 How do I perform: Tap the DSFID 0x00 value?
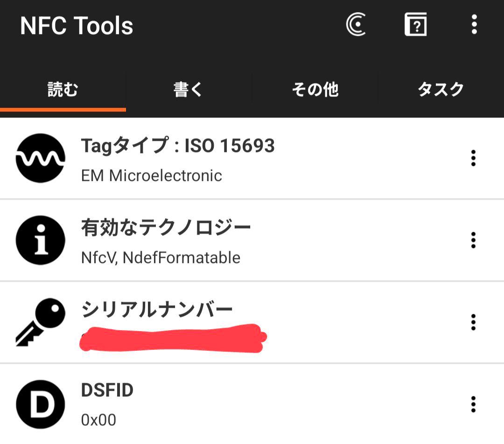coord(98,420)
